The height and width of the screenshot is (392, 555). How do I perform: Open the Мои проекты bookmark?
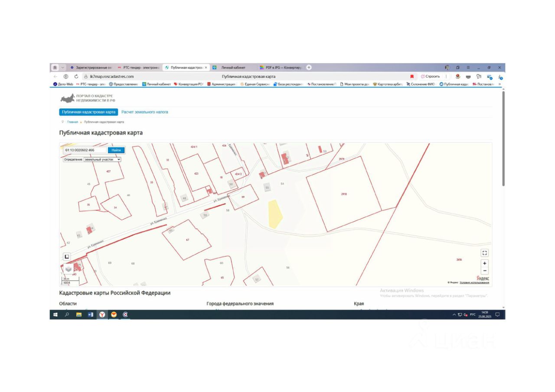(x=355, y=84)
